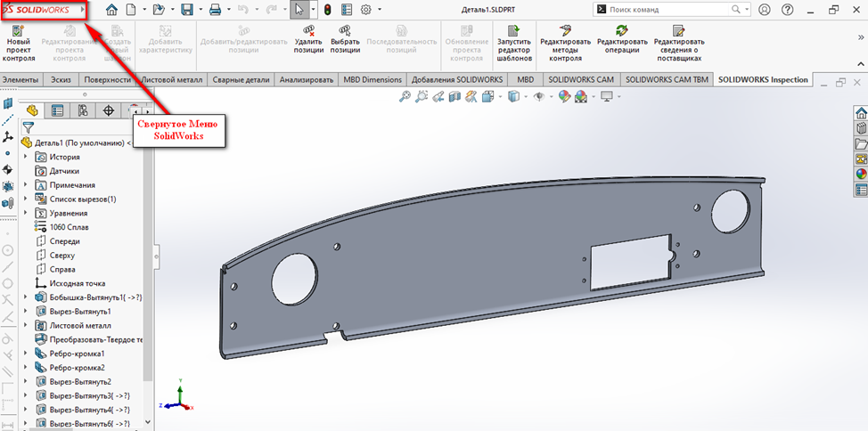Click Zoom to Fit magnifier icon
The image size is (868, 431).
pos(405,97)
